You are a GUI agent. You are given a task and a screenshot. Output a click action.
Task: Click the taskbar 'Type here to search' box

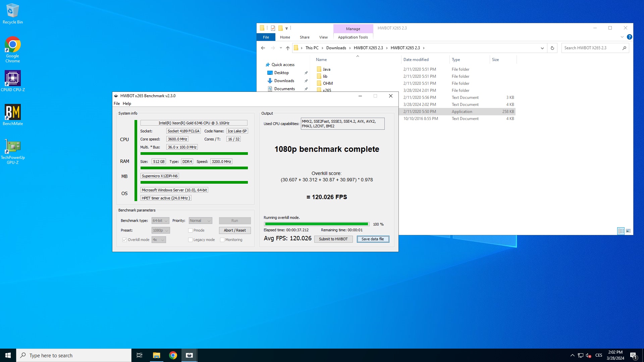(74, 355)
